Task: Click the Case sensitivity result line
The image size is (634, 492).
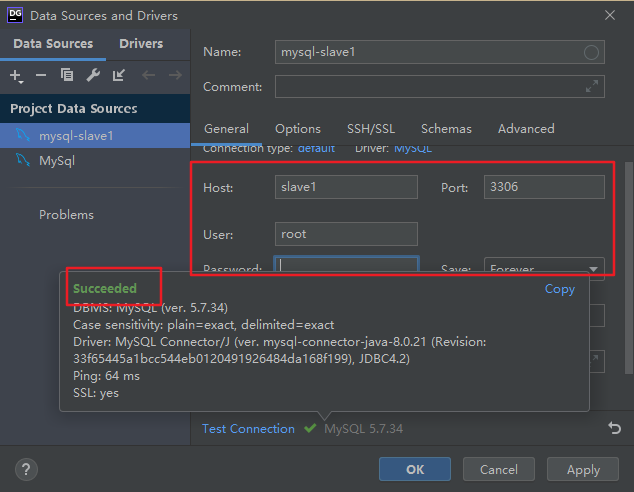Action: [x=203, y=325]
